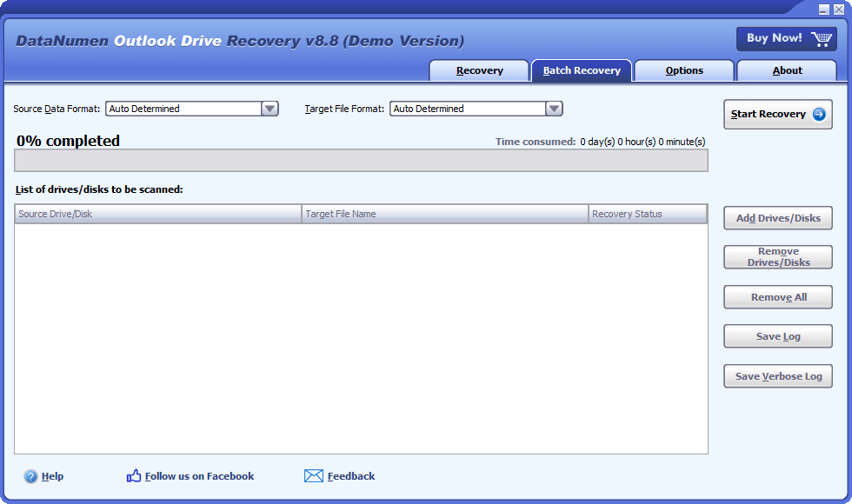852x504 pixels.
Task: Click the shopping cart icon
Action: 821,39
